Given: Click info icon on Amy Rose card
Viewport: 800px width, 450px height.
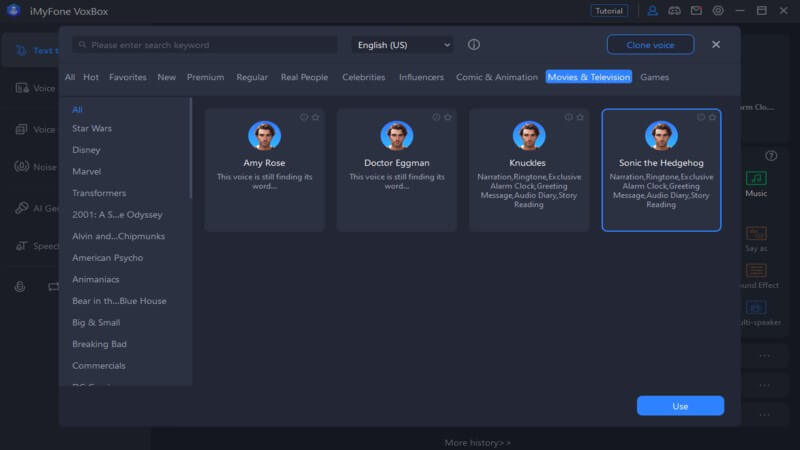Looking at the screenshot, I should (304, 117).
